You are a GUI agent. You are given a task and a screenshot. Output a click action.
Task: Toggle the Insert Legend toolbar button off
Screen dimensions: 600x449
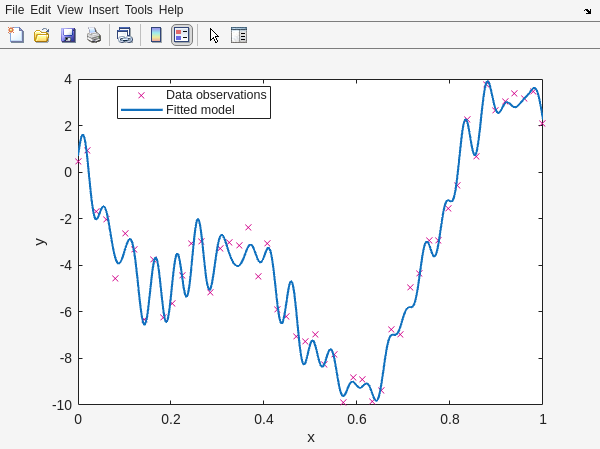click(181, 35)
